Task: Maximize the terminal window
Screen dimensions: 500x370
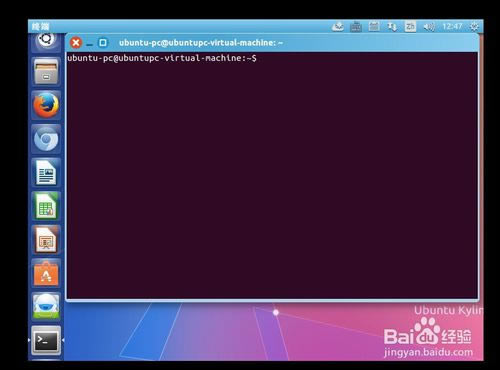Action: (x=103, y=43)
